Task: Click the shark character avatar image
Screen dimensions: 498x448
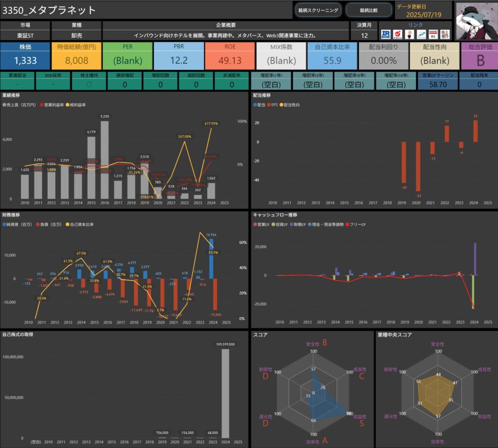Action: [x=476, y=21]
